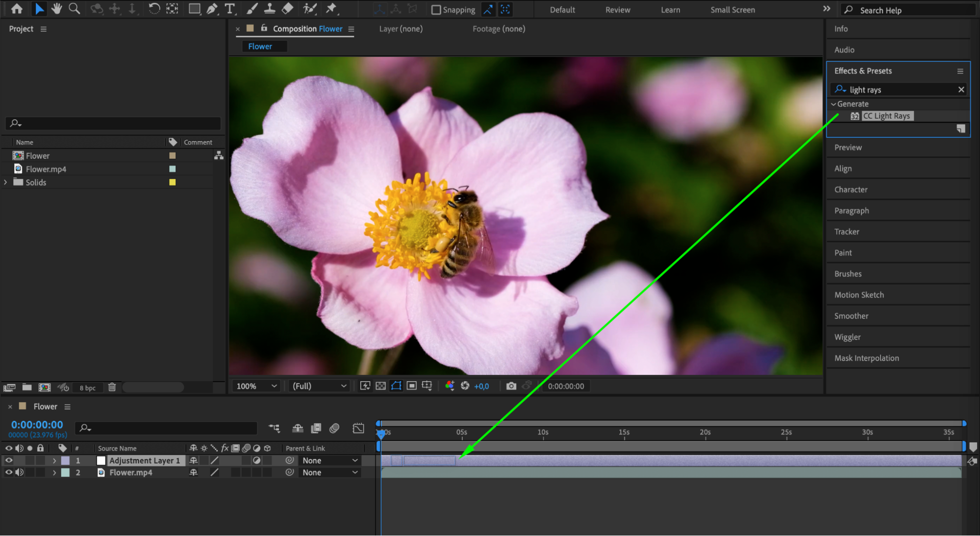Screen dimensions: 980x536
Task: Select the Puppet Pin tool
Action: [332, 8]
